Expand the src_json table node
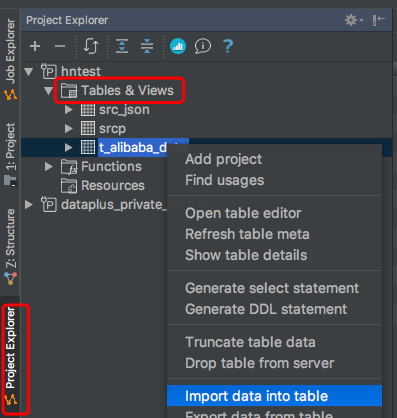Screen dimensions: 397x418 pos(69,110)
